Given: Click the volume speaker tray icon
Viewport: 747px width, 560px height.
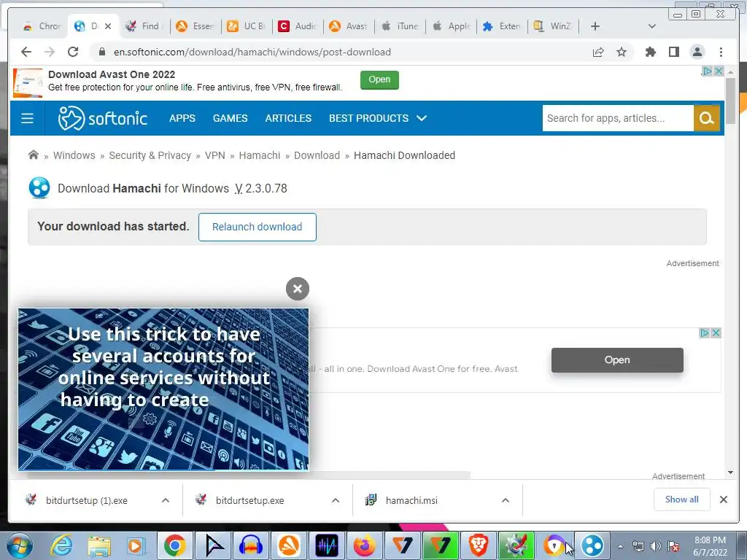Looking at the screenshot, I should pos(656,546).
